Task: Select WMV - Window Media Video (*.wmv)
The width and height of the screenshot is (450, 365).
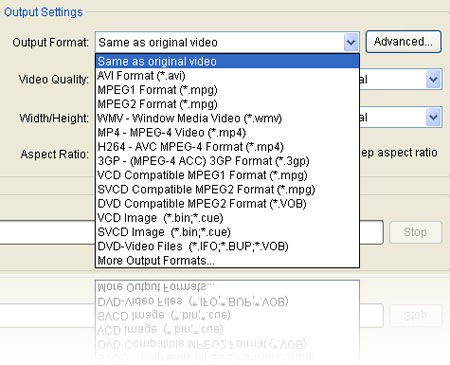Action: click(x=227, y=118)
